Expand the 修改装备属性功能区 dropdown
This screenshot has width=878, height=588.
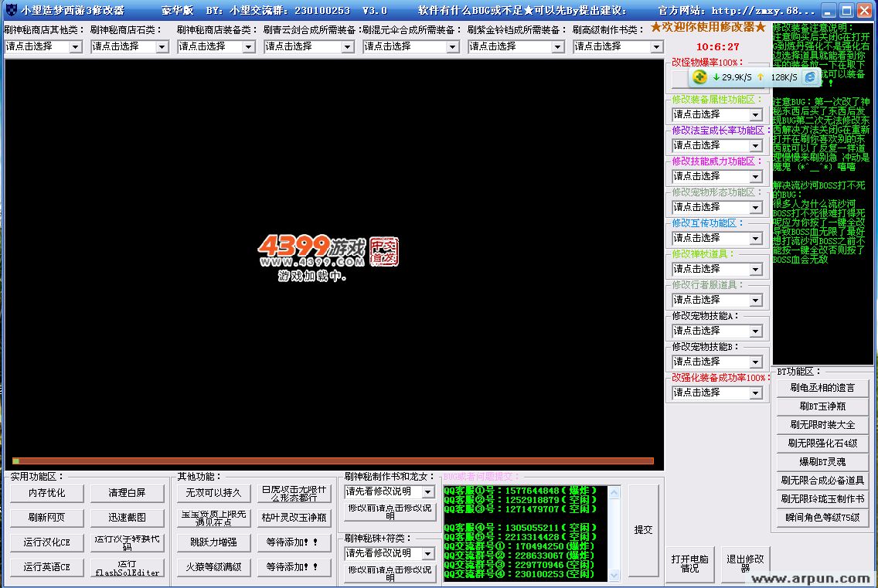[x=717, y=115]
